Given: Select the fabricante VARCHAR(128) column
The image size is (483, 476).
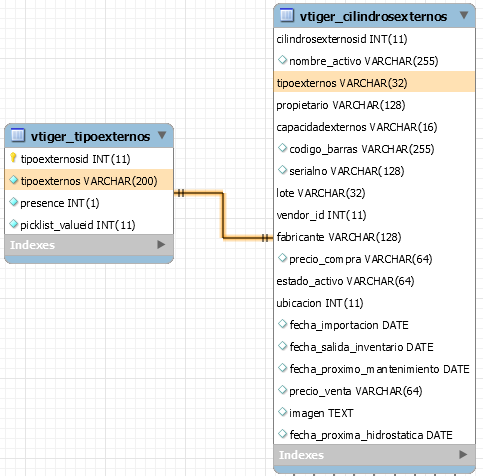Looking at the screenshot, I should point(374,237).
